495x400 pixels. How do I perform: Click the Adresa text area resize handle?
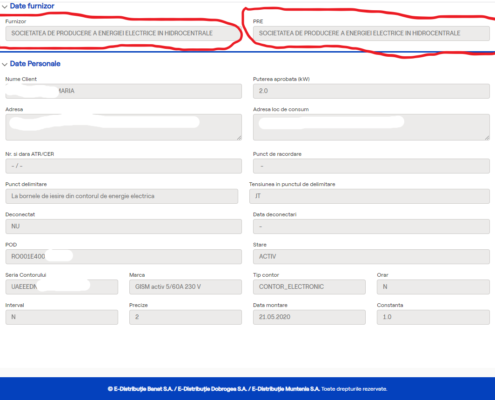point(239,138)
